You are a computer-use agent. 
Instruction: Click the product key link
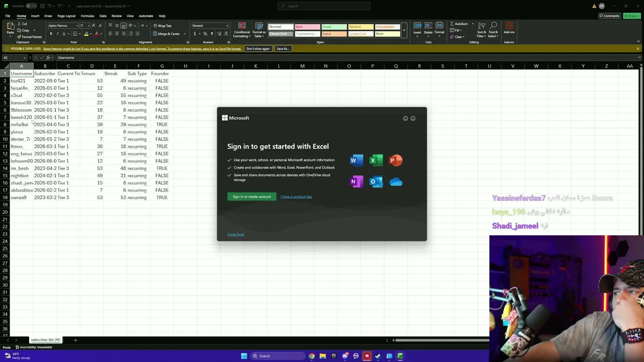pyautogui.click(x=296, y=197)
